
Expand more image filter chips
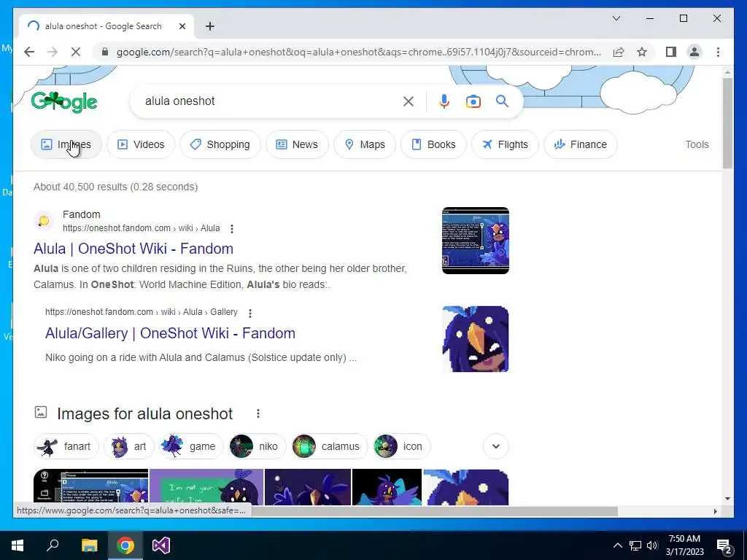pyautogui.click(x=496, y=446)
